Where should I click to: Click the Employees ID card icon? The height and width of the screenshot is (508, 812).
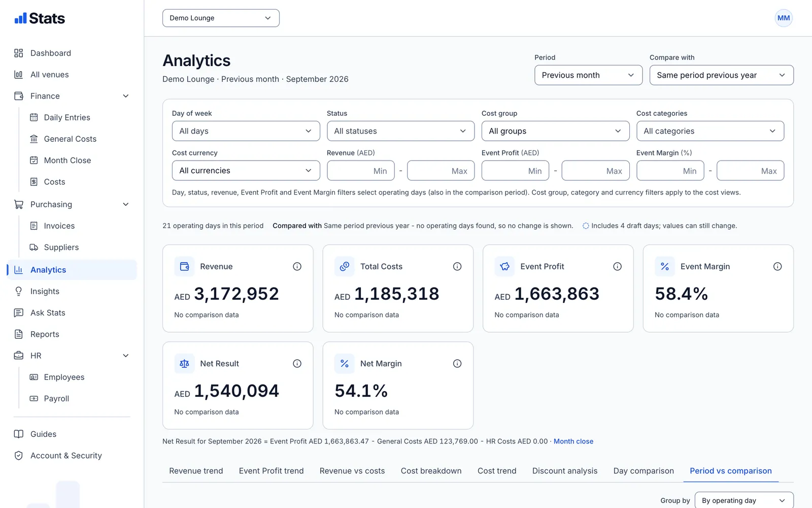(34, 377)
